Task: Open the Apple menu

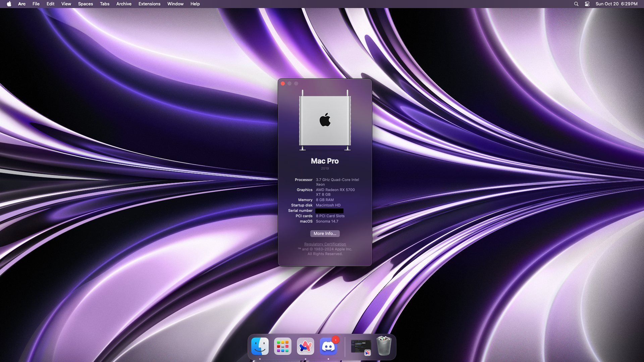Action: point(9,4)
